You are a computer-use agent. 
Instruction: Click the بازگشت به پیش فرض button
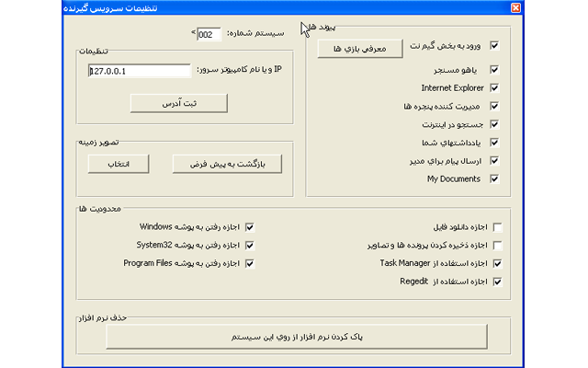point(226,164)
